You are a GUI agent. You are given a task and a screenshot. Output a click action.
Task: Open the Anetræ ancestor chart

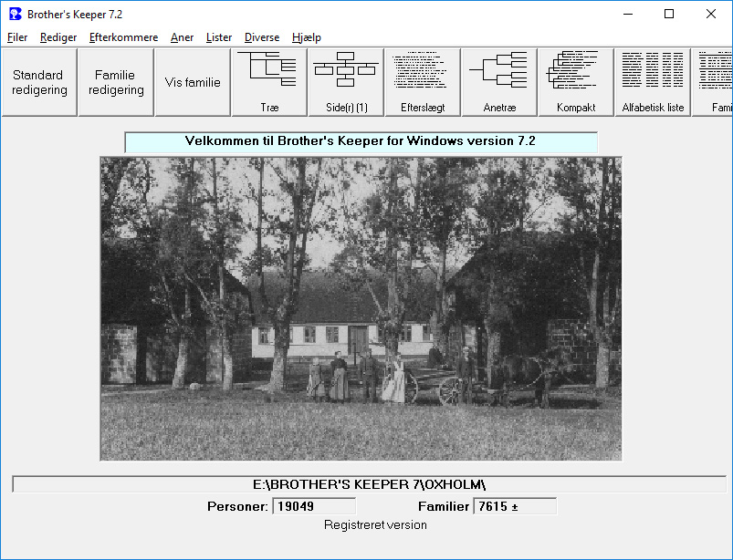coord(499,82)
